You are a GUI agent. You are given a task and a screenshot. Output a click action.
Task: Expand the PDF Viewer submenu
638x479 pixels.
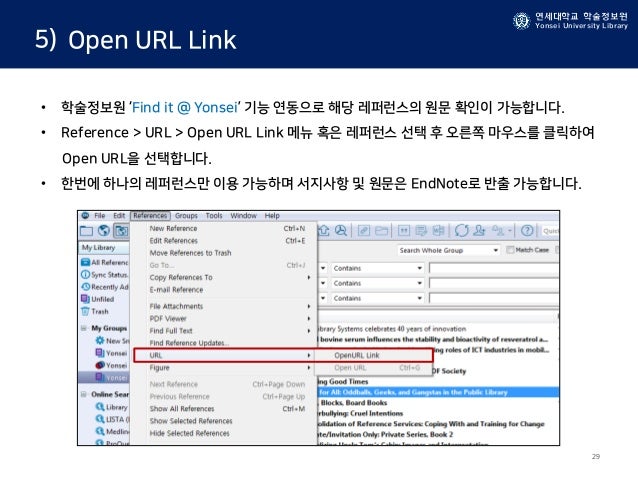pyautogui.click(x=225, y=318)
